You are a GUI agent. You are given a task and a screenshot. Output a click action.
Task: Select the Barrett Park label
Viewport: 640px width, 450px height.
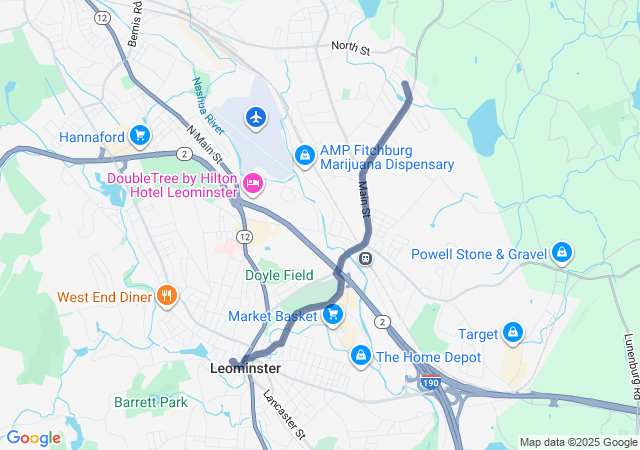151,402
